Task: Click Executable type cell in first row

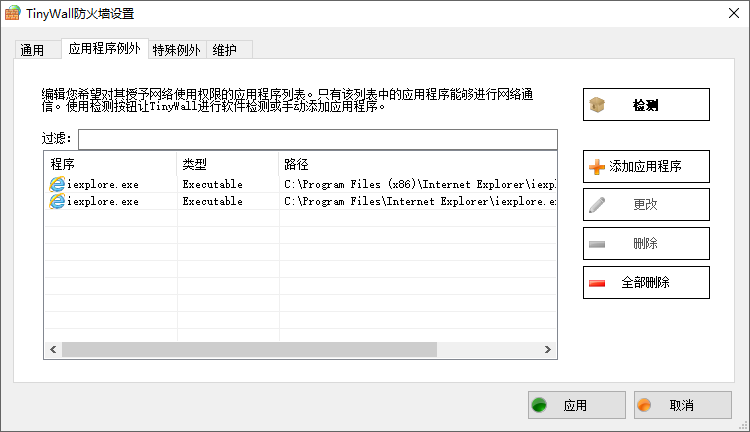Action: [x=212, y=185]
